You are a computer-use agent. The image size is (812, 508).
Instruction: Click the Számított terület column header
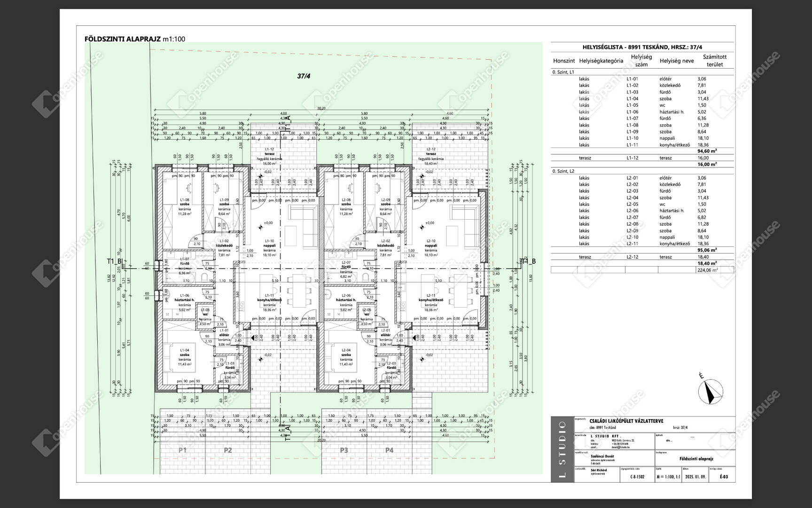point(714,61)
